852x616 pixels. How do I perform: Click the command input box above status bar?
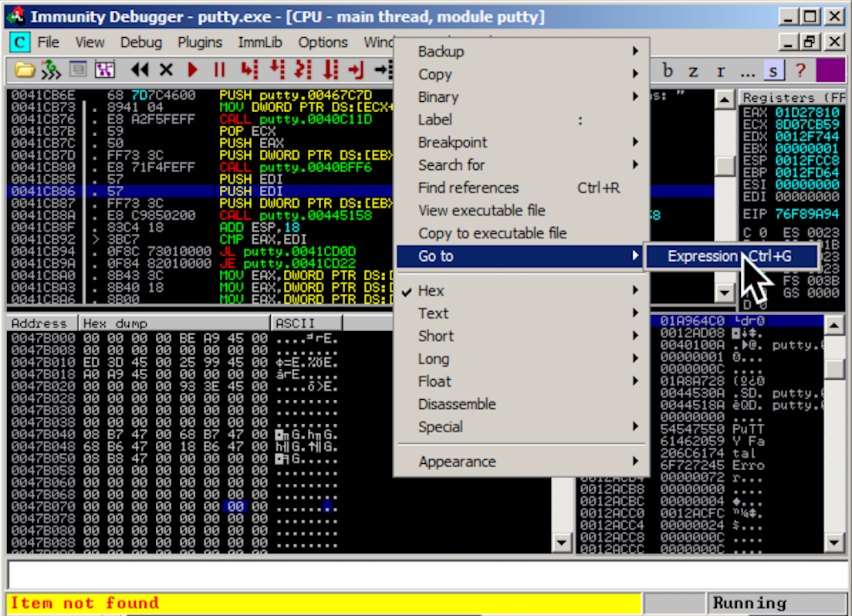click(x=424, y=576)
